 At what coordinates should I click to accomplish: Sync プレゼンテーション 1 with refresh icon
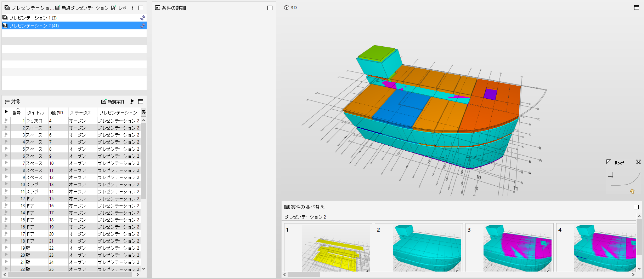142,18
